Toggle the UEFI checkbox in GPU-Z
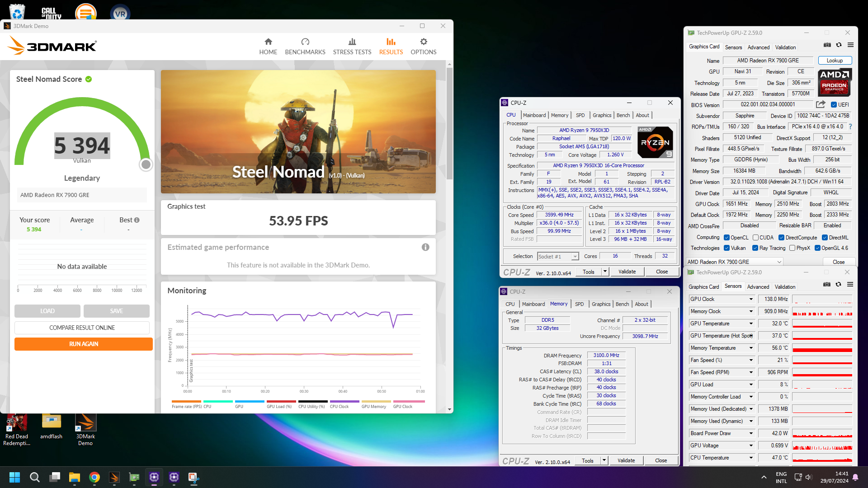This screenshot has width=868, height=488. tap(834, 105)
